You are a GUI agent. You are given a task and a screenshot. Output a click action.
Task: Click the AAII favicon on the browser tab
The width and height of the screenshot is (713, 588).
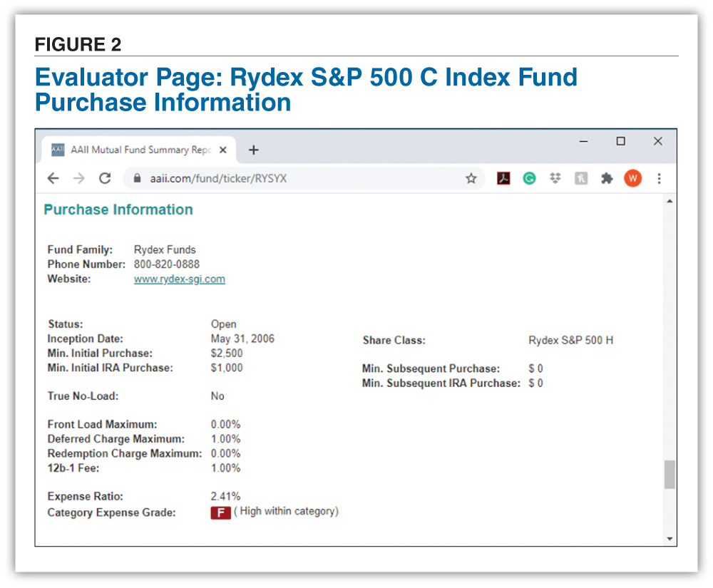[56, 149]
